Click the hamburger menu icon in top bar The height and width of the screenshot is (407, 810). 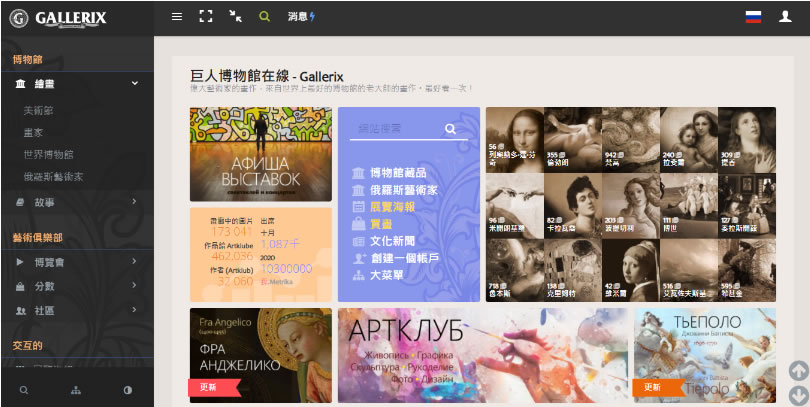tap(177, 17)
